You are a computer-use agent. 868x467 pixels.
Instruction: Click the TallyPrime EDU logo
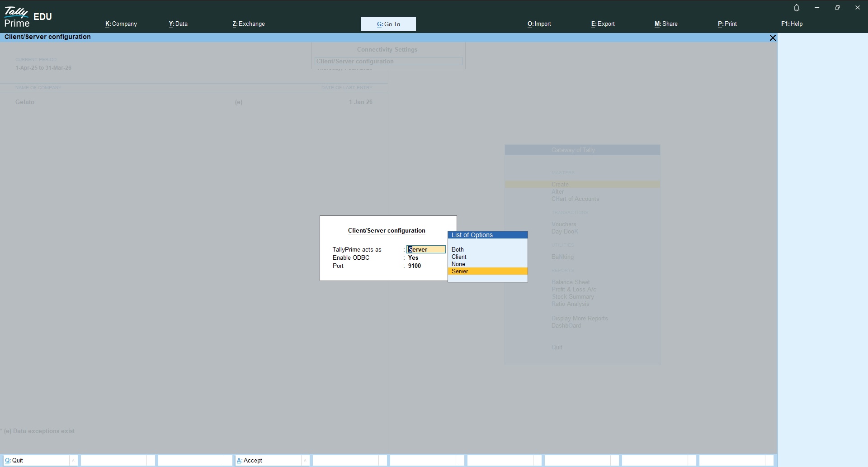[28, 17]
